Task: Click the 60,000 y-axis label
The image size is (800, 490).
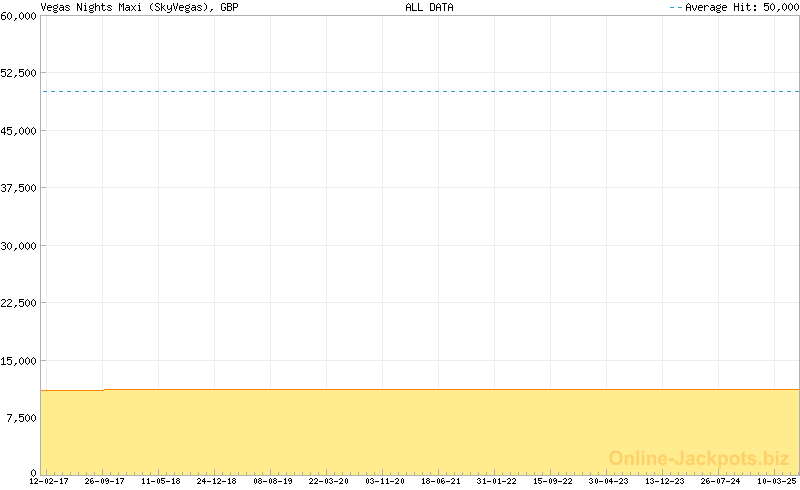Action: point(19,15)
